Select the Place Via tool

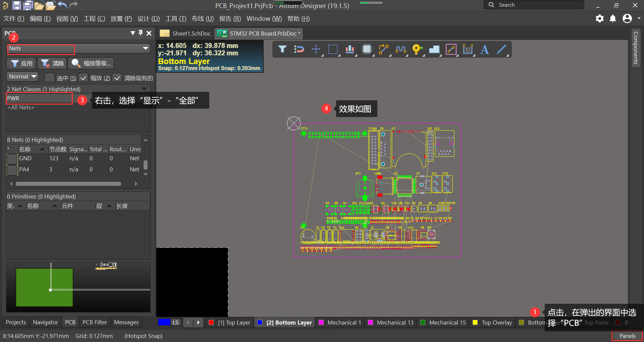point(417,49)
